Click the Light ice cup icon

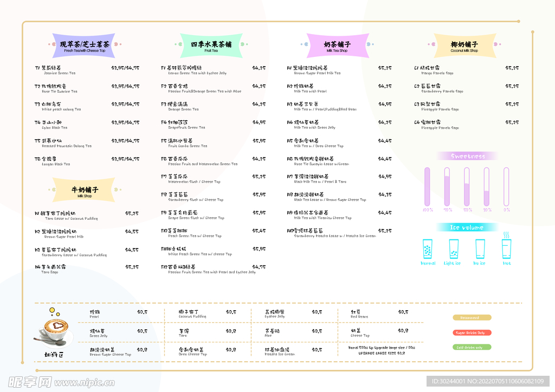coord(454,249)
